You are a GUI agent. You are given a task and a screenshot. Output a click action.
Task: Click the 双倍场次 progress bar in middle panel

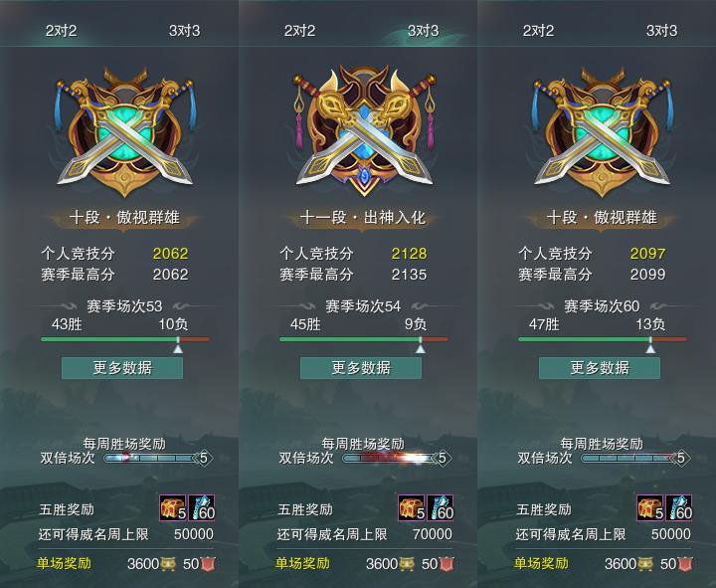(390, 458)
